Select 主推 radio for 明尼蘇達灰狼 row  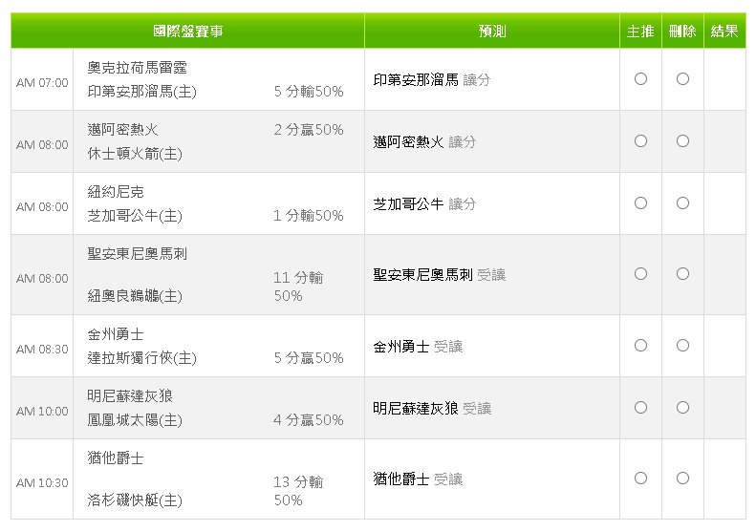(x=640, y=408)
